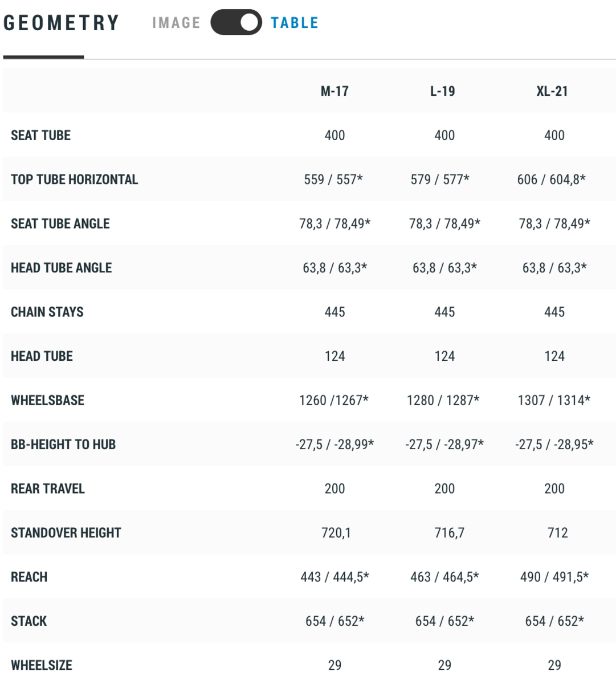Click the L-19 size column header
Screen dimensions: 616x684
pos(443,91)
